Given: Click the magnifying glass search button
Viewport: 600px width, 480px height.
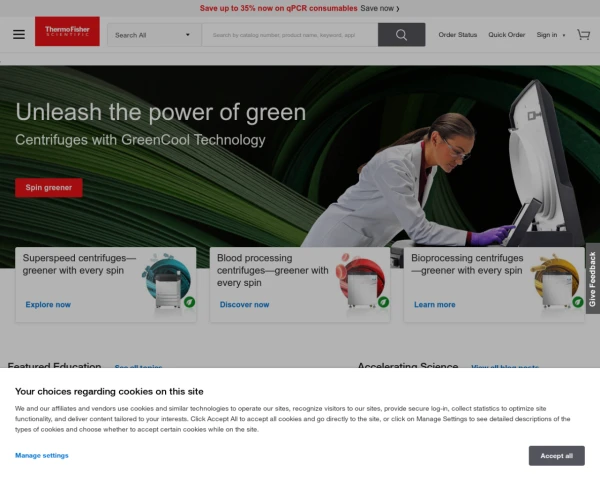Looking at the screenshot, I should click(401, 35).
